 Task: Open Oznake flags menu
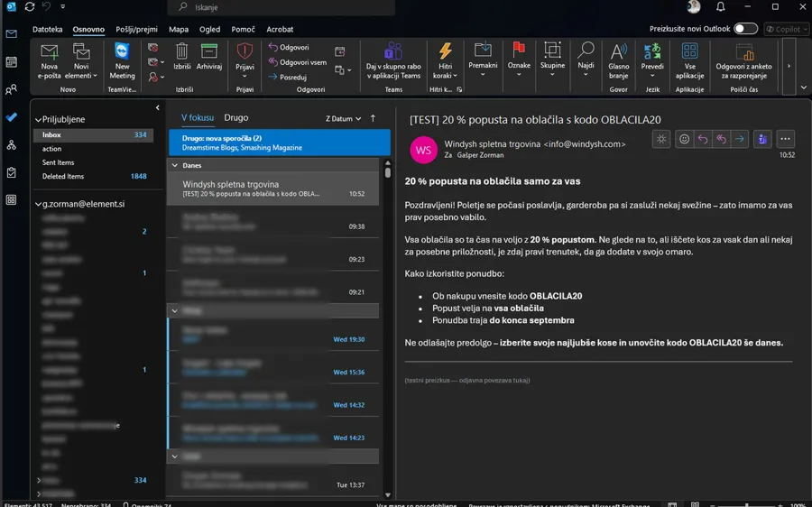[x=519, y=60]
